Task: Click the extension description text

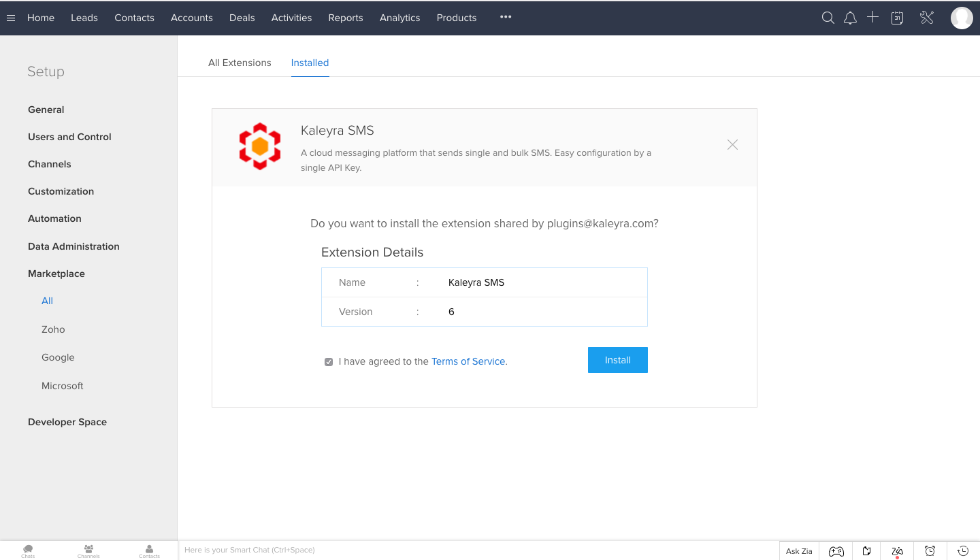Action: coord(476,160)
